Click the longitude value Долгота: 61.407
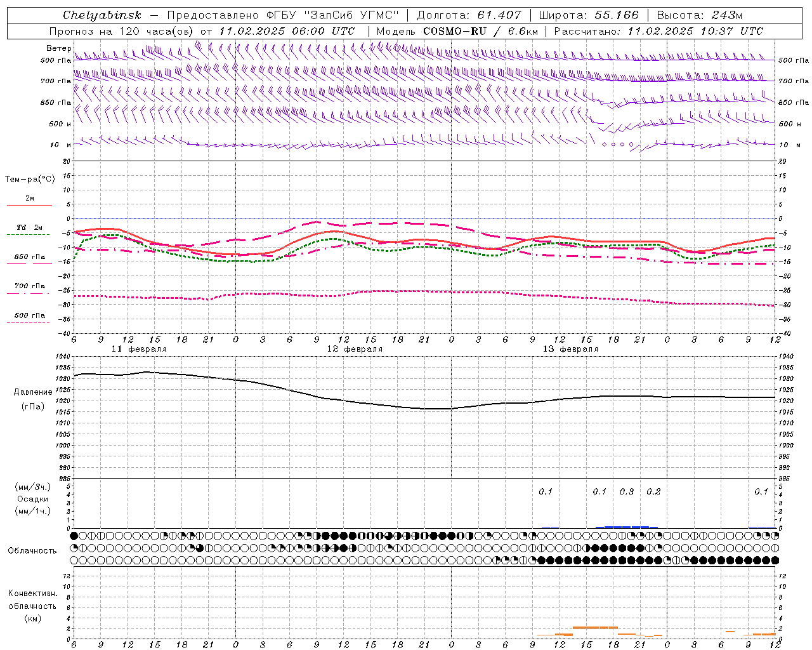 (x=469, y=15)
